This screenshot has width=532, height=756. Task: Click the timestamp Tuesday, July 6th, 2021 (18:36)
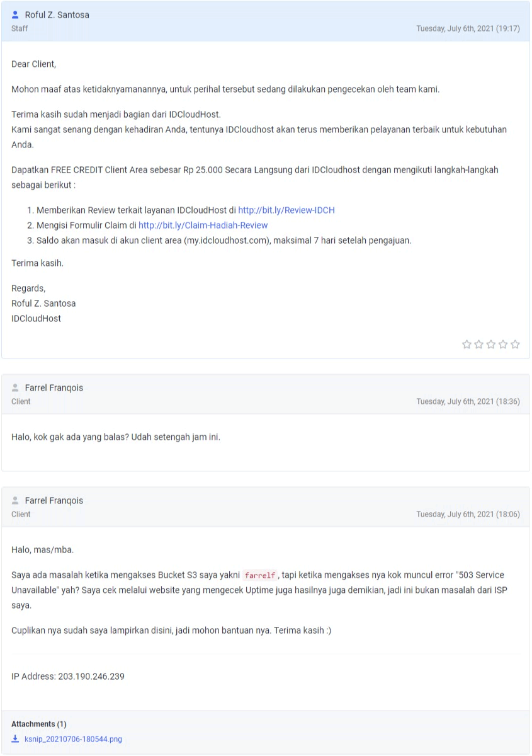pyautogui.click(x=468, y=401)
